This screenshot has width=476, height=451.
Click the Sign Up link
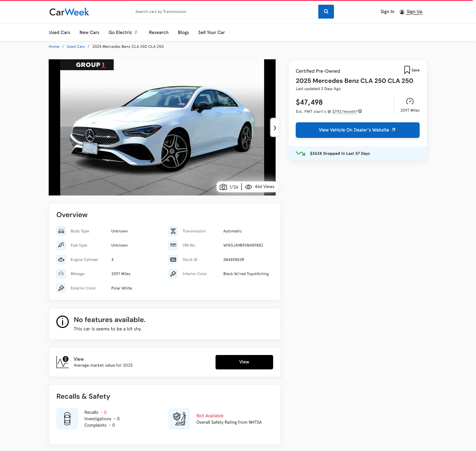click(x=414, y=12)
